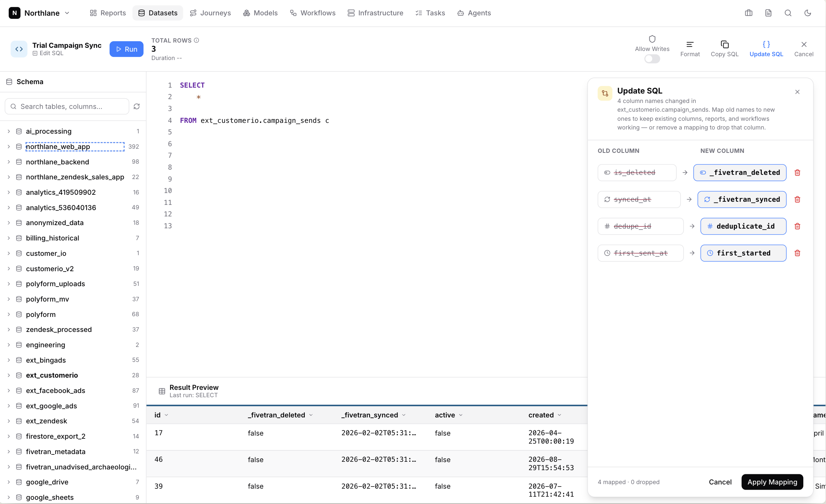Delete the is_deleted mapping row

(797, 173)
